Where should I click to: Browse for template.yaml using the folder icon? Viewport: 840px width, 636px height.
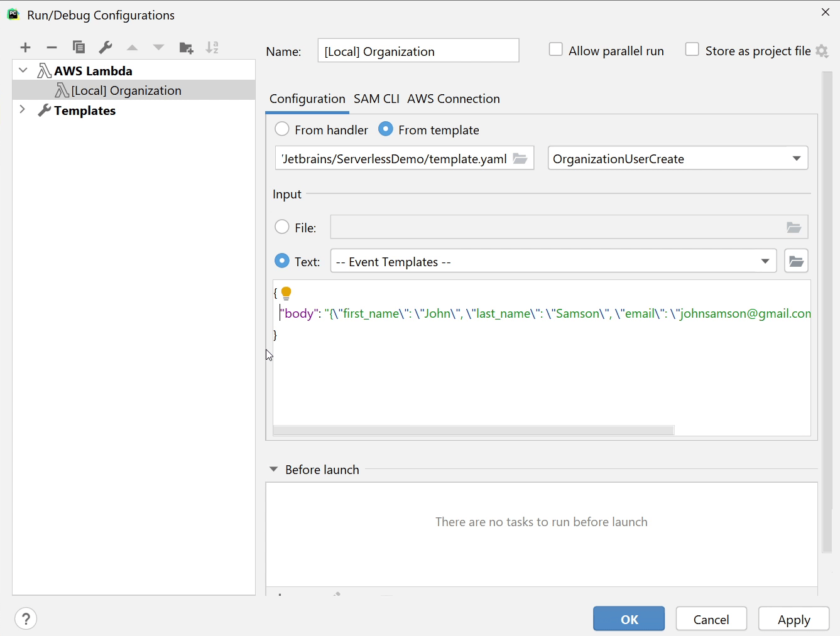click(x=520, y=158)
